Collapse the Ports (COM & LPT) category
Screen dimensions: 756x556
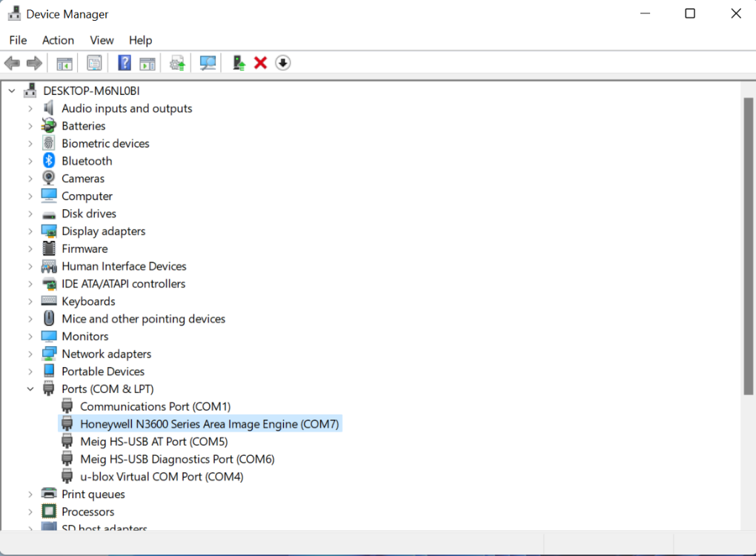30,388
